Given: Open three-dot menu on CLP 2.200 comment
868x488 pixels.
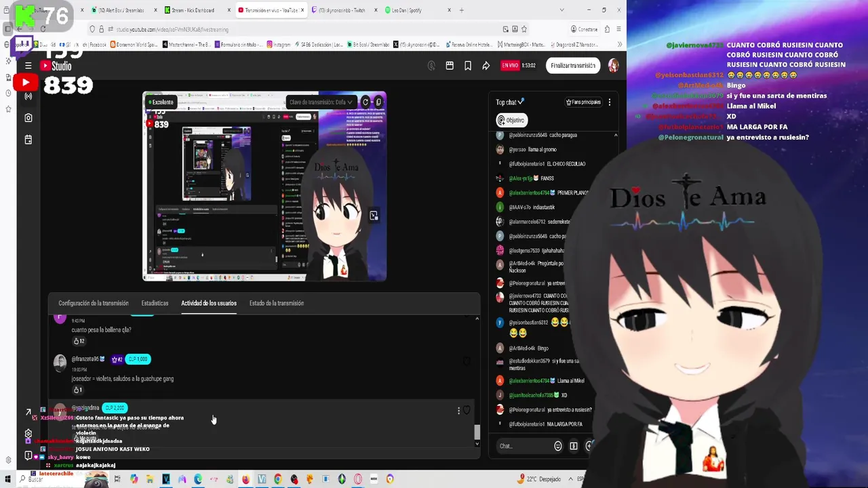Looking at the screenshot, I should coord(458,411).
